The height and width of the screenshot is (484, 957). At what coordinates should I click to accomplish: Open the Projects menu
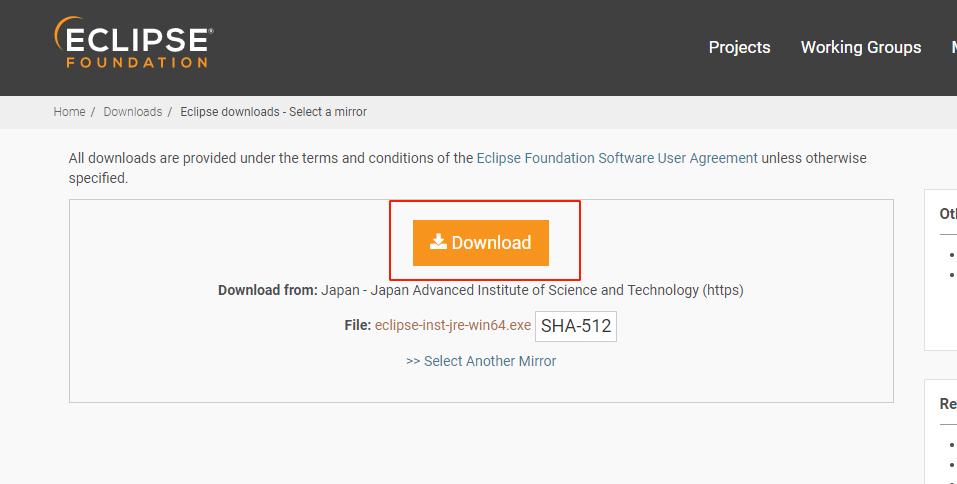coord(739,47)
